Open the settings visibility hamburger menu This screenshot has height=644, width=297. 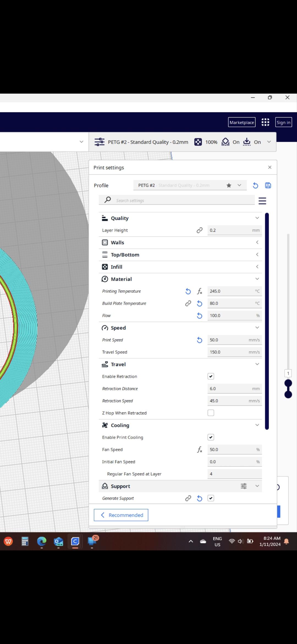[262, 201]
